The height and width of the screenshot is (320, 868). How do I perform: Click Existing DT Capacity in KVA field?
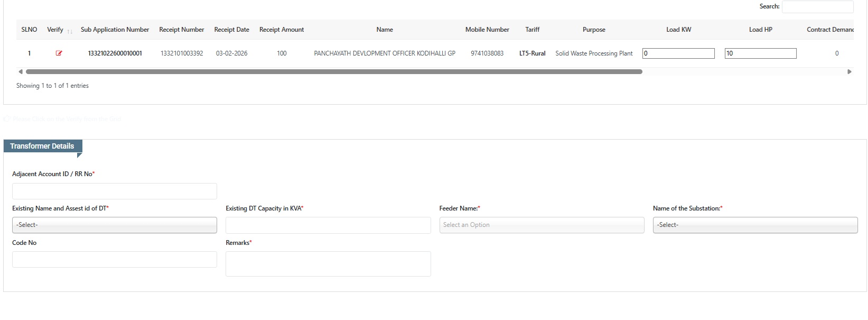click(328, 225)
